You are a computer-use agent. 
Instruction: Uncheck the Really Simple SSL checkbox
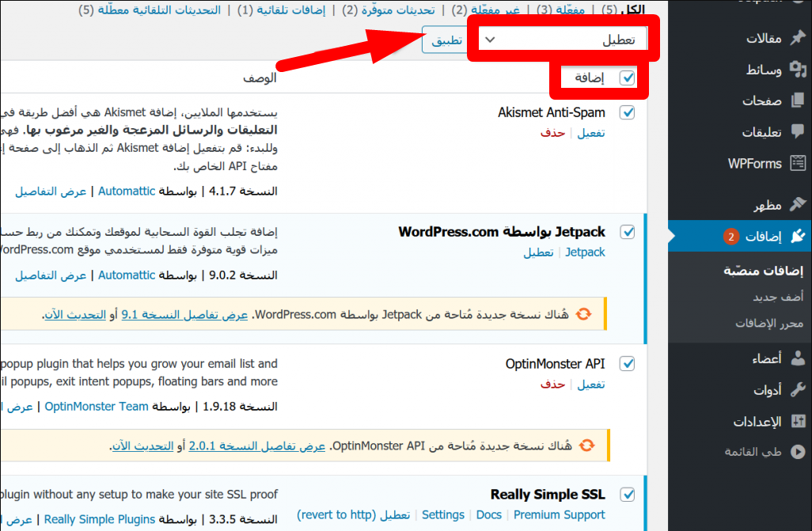(x=627, y=495)
